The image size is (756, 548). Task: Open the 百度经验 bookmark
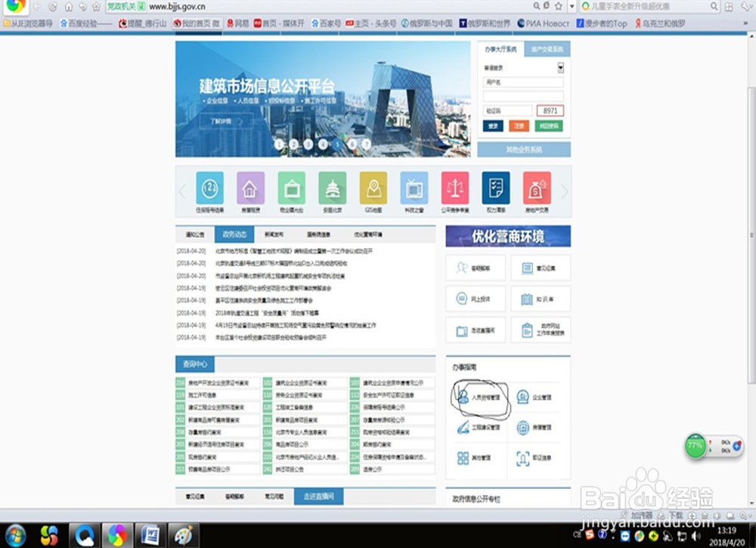coord(86,23)
